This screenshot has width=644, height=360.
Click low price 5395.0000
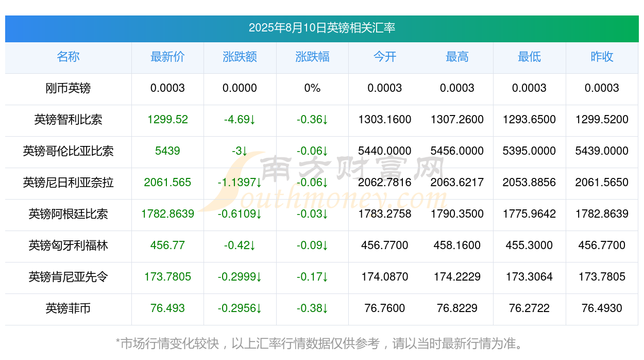(530, 151)
